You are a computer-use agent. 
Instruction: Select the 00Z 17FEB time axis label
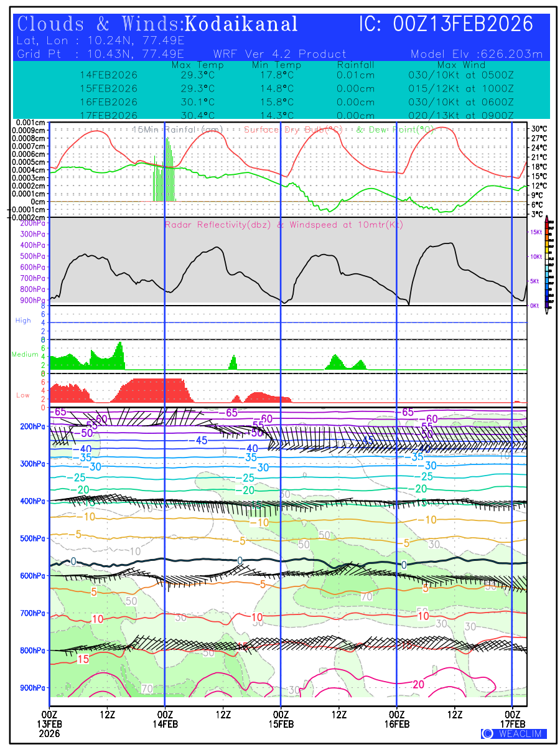tap(513, 718)
